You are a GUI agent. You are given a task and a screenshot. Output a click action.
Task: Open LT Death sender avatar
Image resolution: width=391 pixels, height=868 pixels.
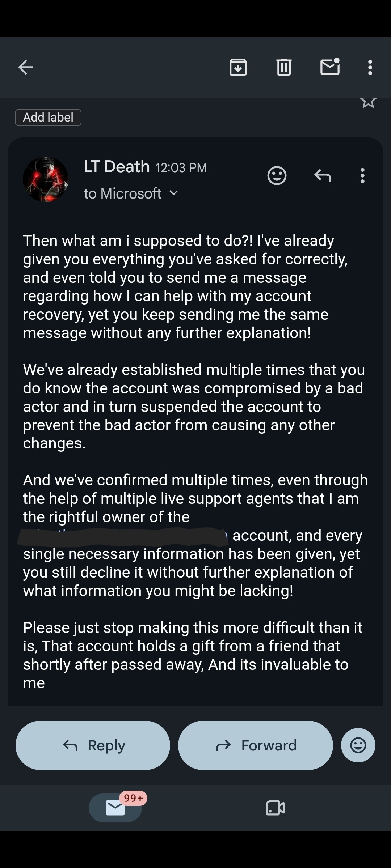(x=46, y=179)
